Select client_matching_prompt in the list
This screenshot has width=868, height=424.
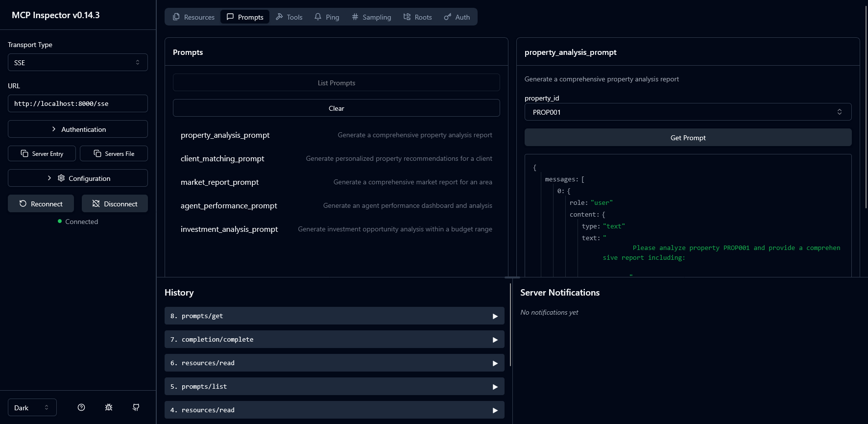337,158
